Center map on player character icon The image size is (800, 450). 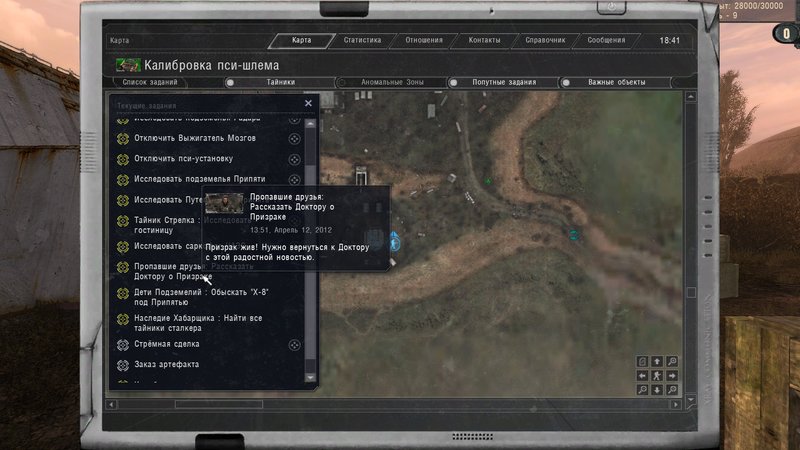click(x=657, y=375)
